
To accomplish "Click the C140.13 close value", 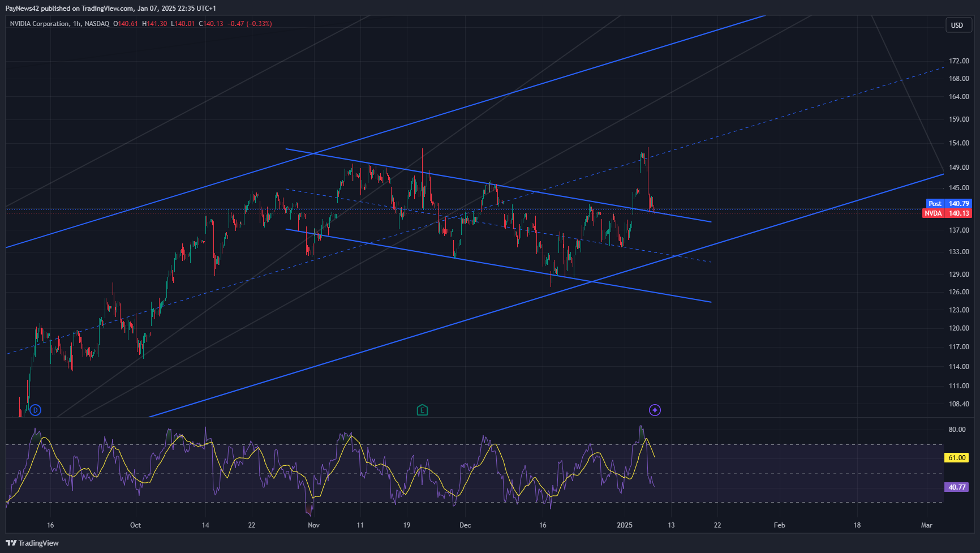I will (211, 24).
